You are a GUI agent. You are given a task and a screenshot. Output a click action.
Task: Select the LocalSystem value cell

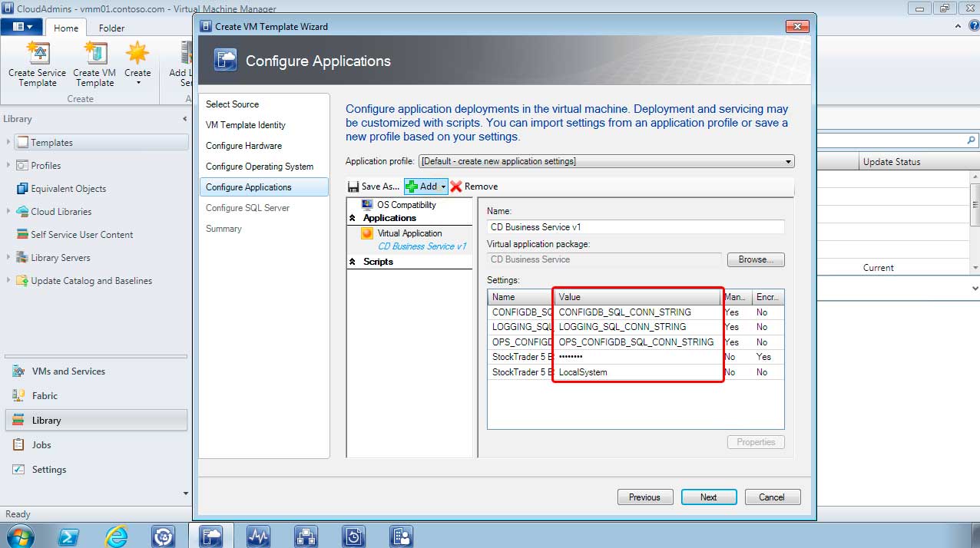(x=638, y=372)
